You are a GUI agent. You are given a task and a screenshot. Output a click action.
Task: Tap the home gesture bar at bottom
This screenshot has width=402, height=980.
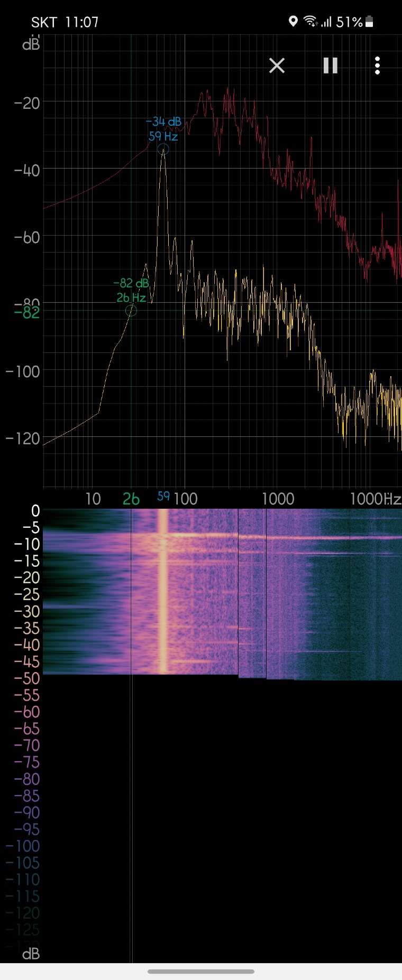point(201,971)
